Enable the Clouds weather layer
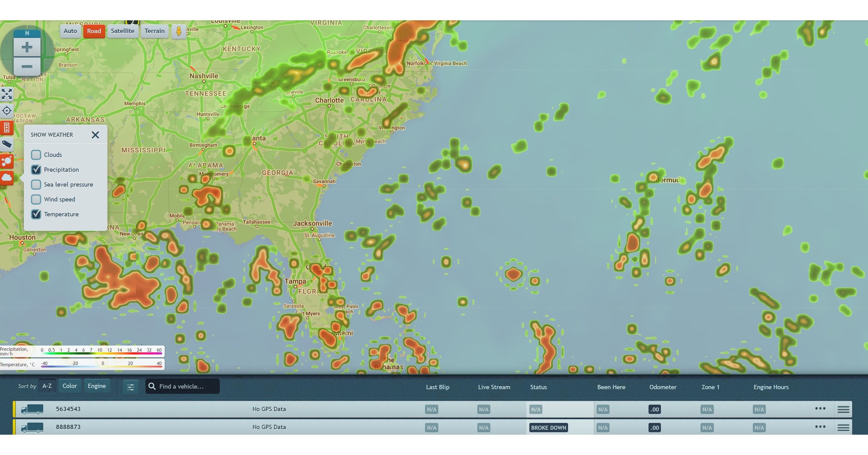 tap(36, 155)
